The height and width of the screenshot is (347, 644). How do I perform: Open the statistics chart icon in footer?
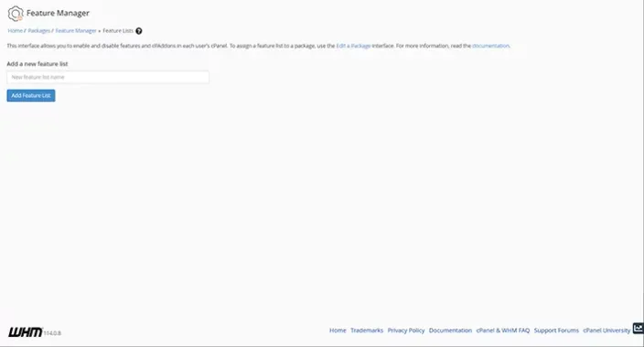tap(638, 328)
